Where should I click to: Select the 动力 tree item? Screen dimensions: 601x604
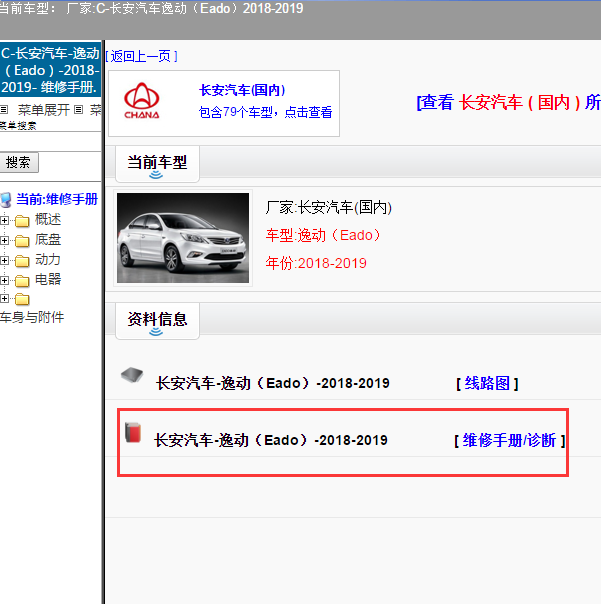pos(48,260)
